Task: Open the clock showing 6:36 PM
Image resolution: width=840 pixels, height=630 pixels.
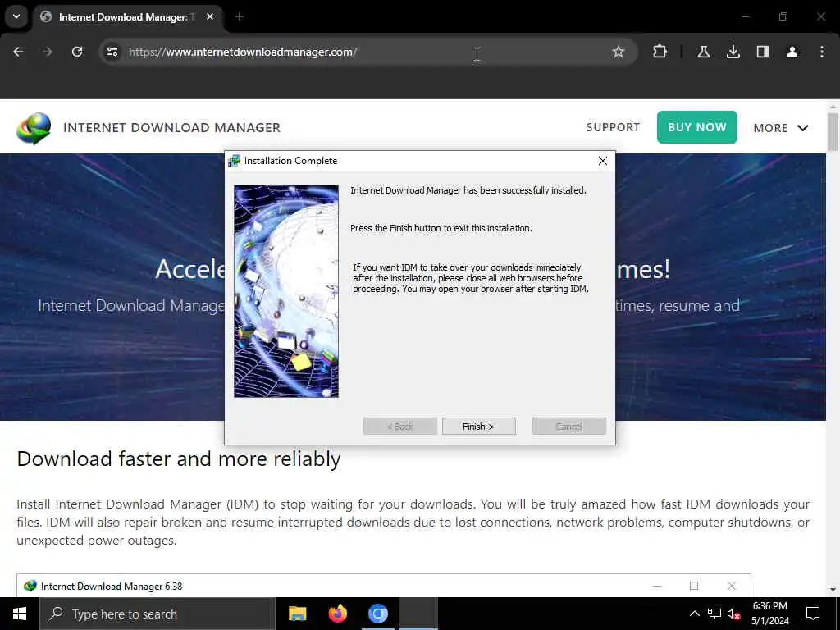Action: pyautogui.click(x=770, y=614)
